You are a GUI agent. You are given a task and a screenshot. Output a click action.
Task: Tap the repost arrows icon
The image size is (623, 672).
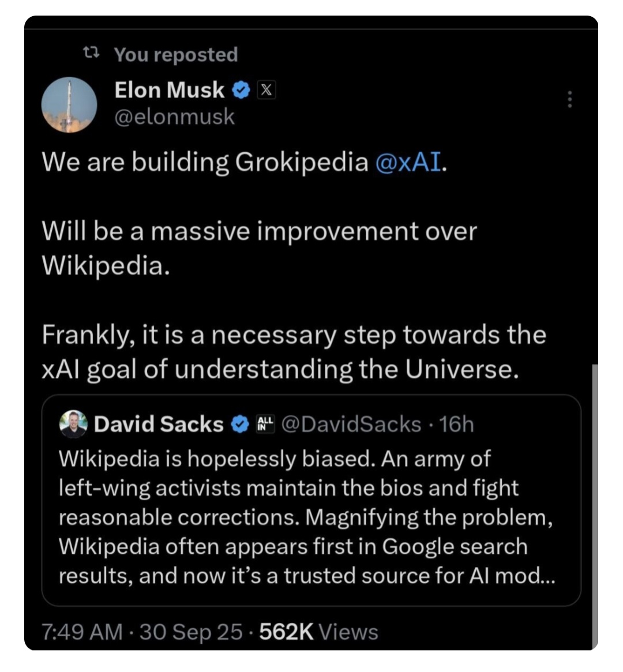[x=91, y=54]
